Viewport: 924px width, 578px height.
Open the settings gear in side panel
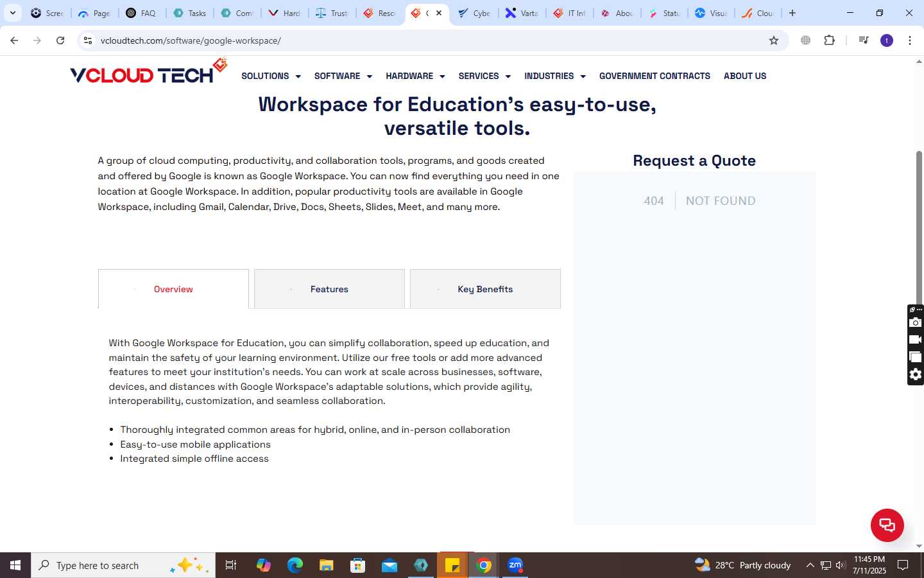point(916,374)
